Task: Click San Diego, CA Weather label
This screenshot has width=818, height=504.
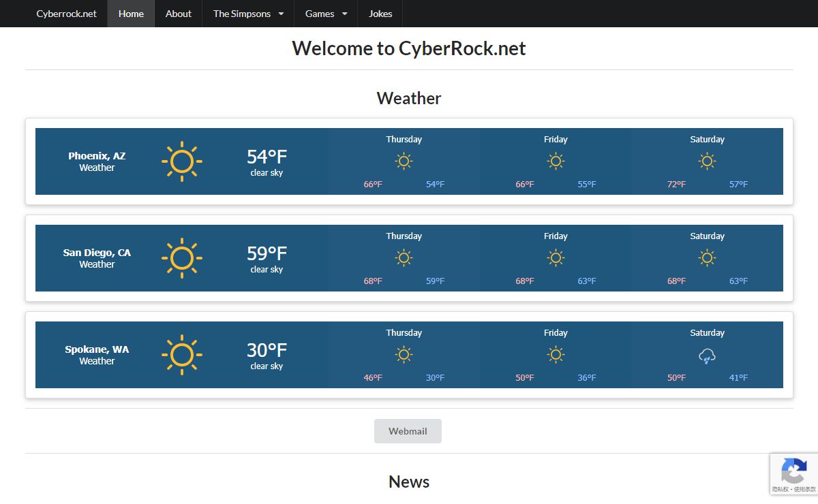Action: pos(97,258)
